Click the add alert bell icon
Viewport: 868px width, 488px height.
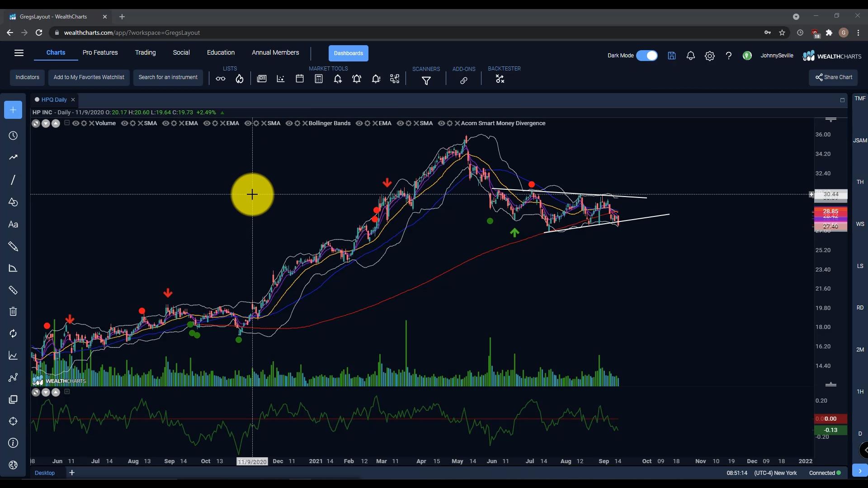tap(338, 79)
